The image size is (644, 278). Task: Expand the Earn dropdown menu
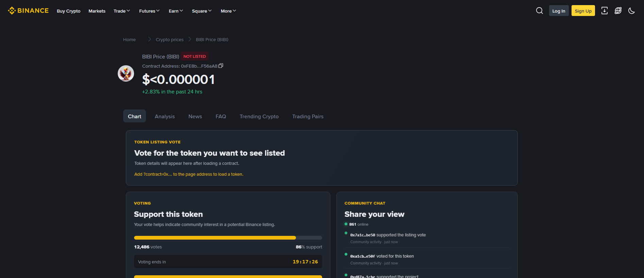[x=176, y=11]
